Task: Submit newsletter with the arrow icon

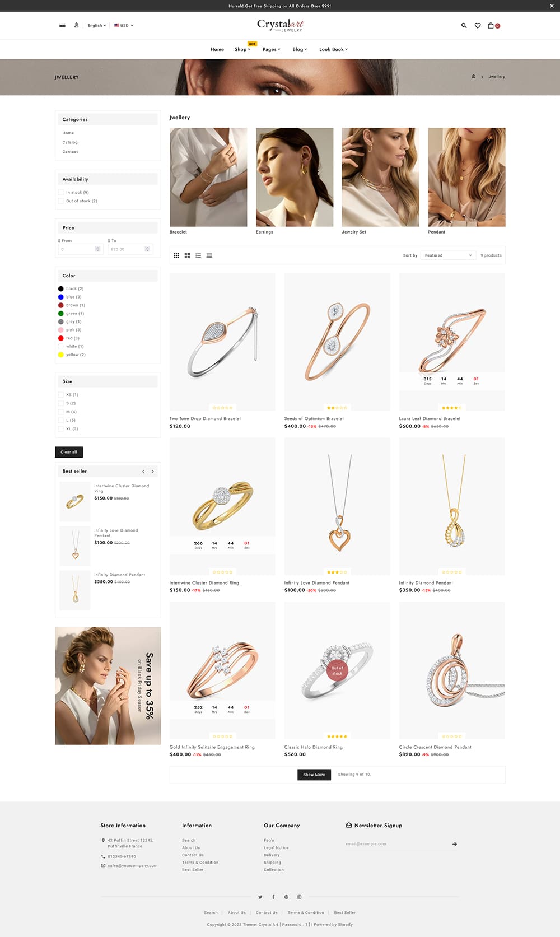Action: [455, 844]
